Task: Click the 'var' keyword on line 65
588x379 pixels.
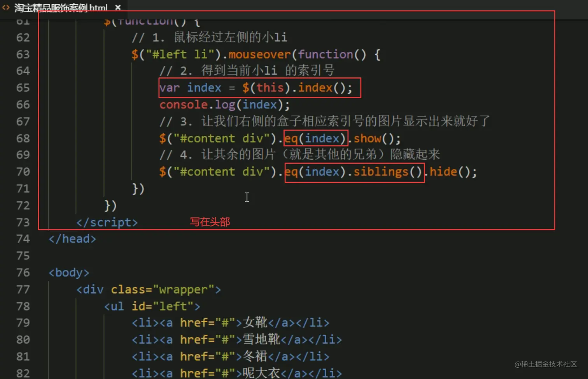Action: coord(170,88)
